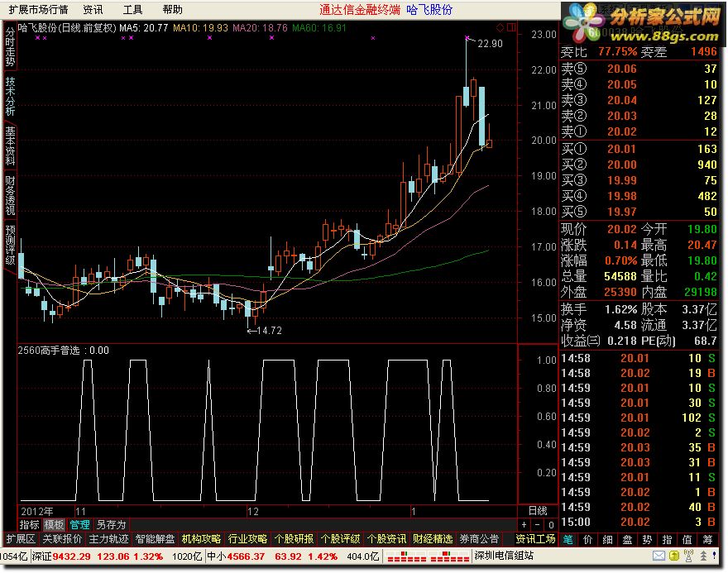Screen dimensions: 728x573
Task: Click the double up-arrow status icon
Action: click(x=704, y=556)
